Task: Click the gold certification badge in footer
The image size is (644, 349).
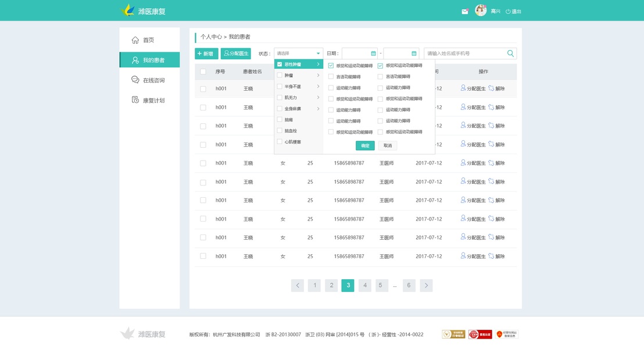Action: [x=453, y=334]
